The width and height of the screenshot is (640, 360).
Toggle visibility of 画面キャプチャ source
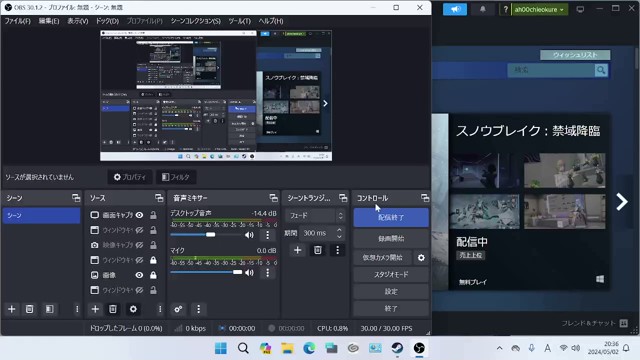[x=139, y=215]
